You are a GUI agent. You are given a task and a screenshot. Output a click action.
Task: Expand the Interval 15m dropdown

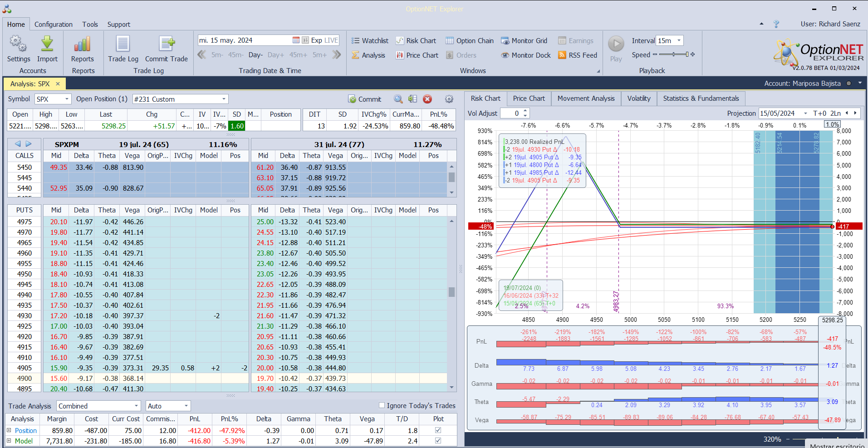tap(679, 41)
